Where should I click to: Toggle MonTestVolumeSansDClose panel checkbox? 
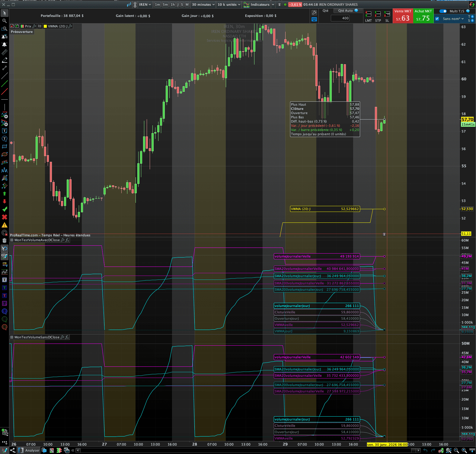pyautogui.click(x=12, y=337)
